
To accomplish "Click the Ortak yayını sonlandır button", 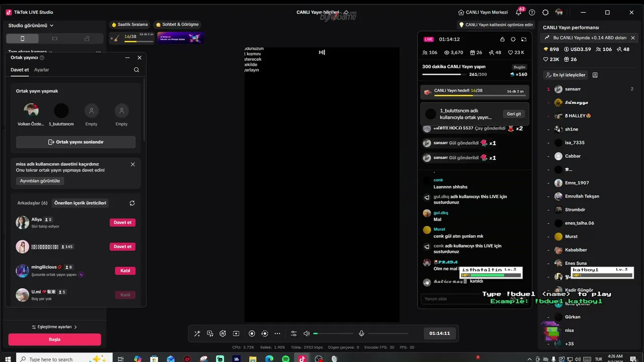I will pos(76,142).
